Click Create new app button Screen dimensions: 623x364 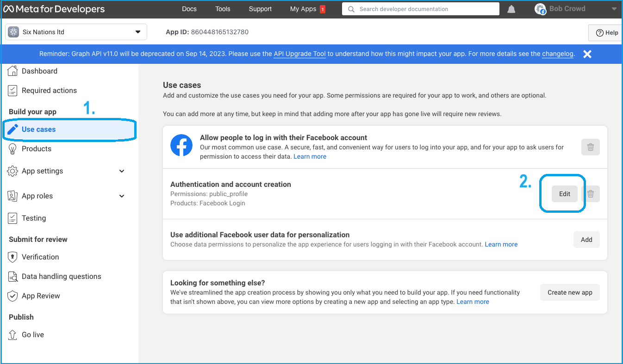coord(570,292)
